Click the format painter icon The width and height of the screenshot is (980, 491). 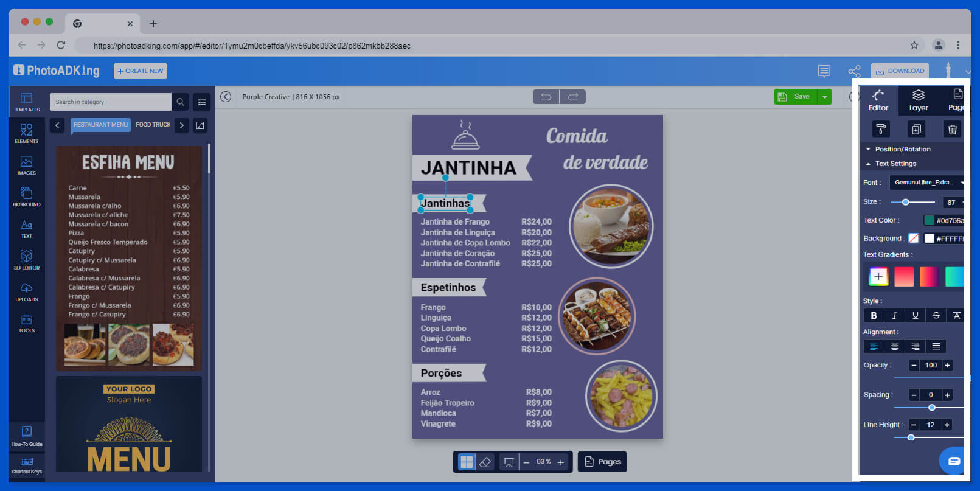click(x=881, y=129)
